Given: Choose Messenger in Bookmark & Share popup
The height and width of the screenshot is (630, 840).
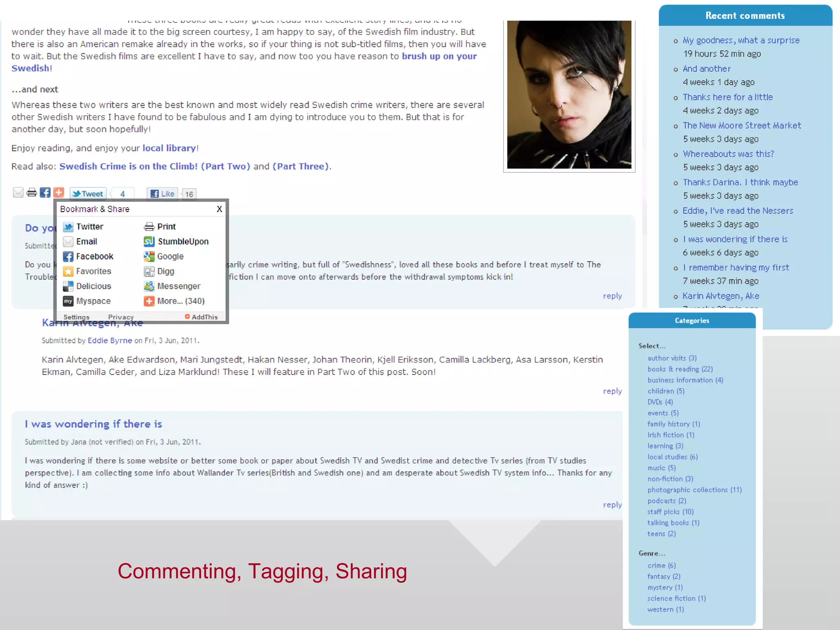Looking at the screenshot, I should point(172,286).
